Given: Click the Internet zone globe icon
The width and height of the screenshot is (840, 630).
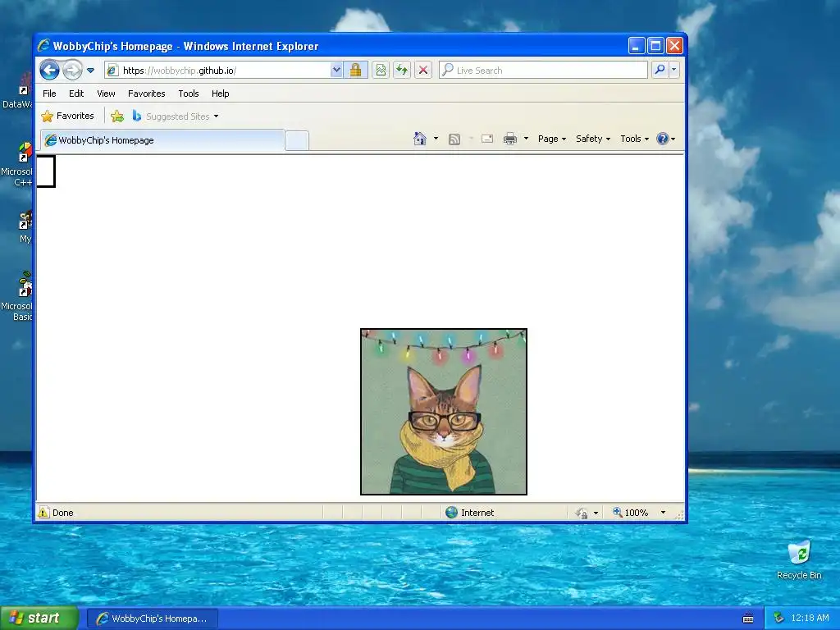Looking at the screenshot, I should 452,512.
